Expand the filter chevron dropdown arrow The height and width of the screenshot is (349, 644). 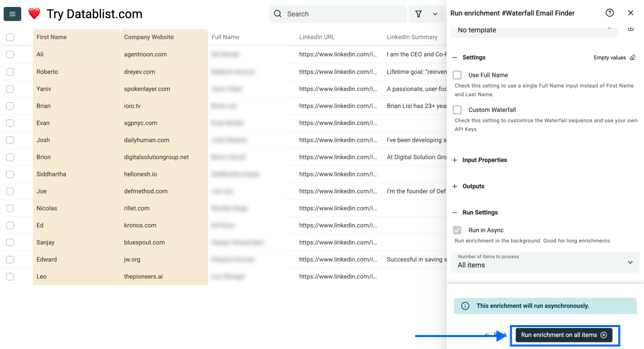coord(435,14)
